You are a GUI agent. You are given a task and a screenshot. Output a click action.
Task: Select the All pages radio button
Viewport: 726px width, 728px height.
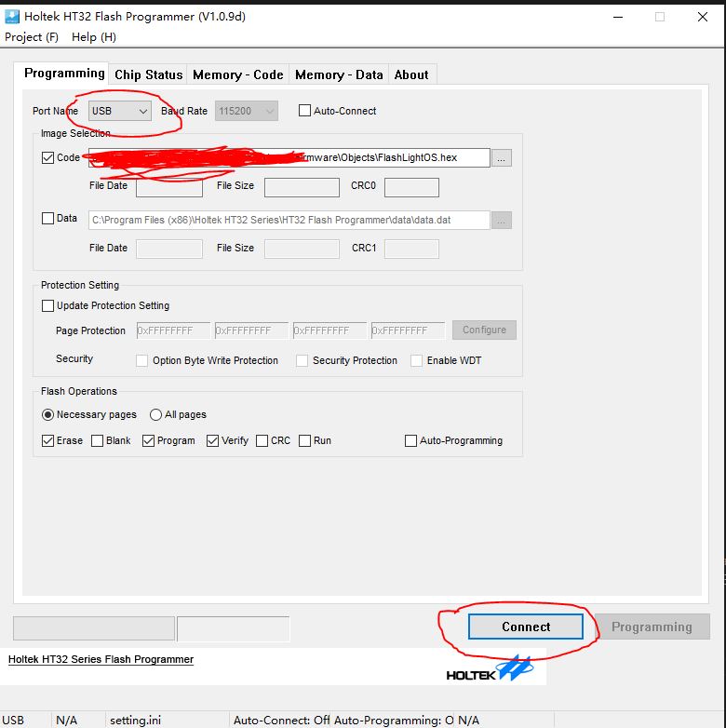[155, 414]
